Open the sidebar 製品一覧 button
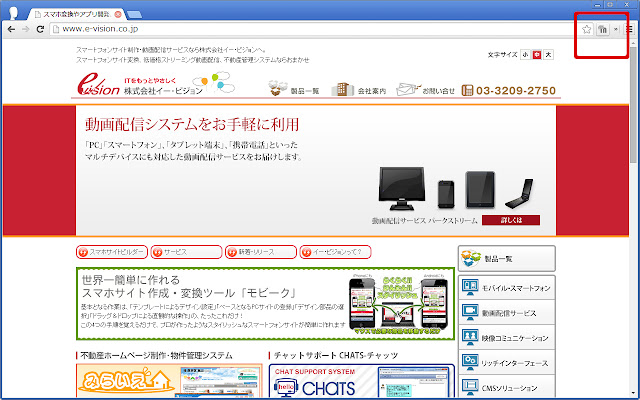 507,258
